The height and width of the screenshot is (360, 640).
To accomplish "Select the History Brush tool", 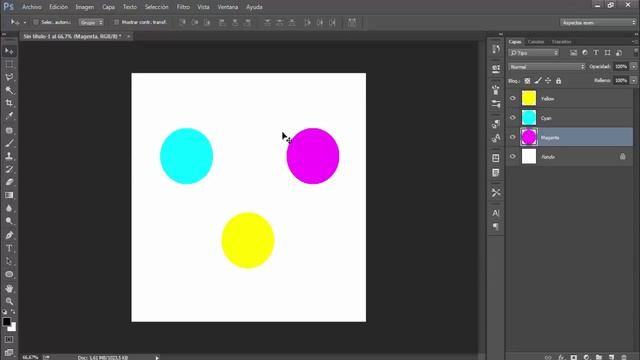I will [x=9, y=169].
